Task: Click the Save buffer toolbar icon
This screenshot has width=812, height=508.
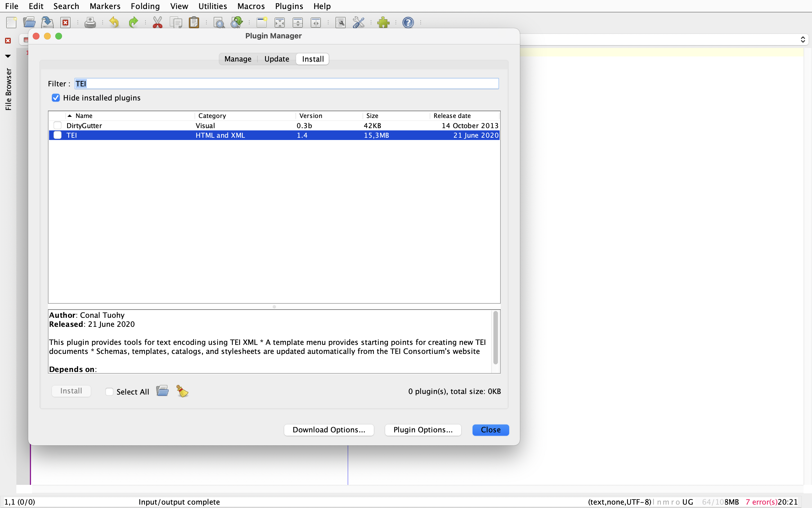Action: tap(47, 23)
